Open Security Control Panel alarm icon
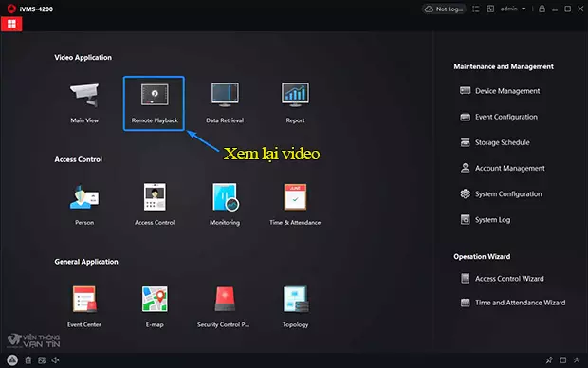The width and height of the screenshot is (588, 368). (x=225, y=299)
